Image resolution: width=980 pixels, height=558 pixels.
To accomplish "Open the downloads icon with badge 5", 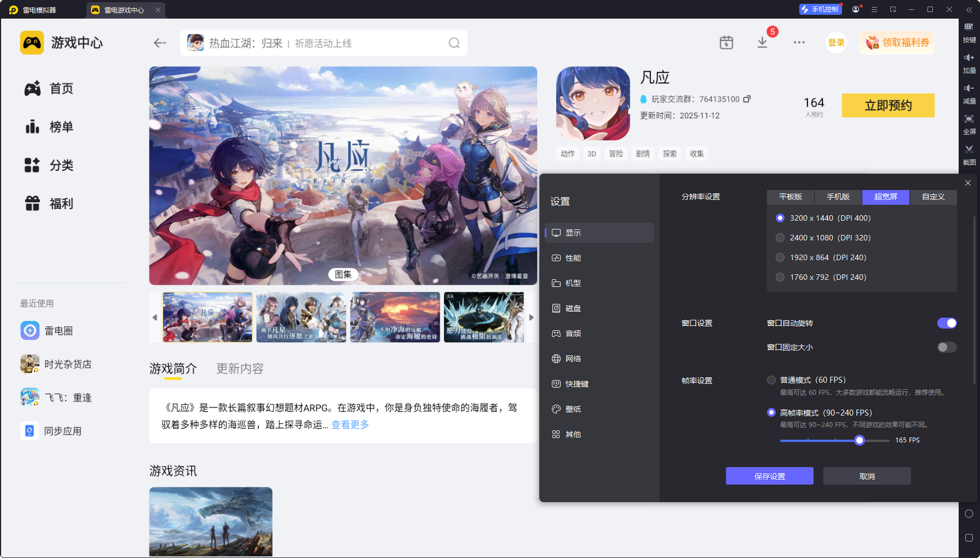I will tap(763, 42).
